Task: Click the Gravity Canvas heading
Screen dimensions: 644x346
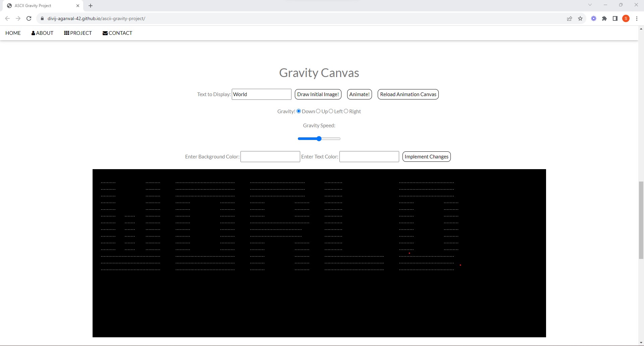Action: [319, 73]
